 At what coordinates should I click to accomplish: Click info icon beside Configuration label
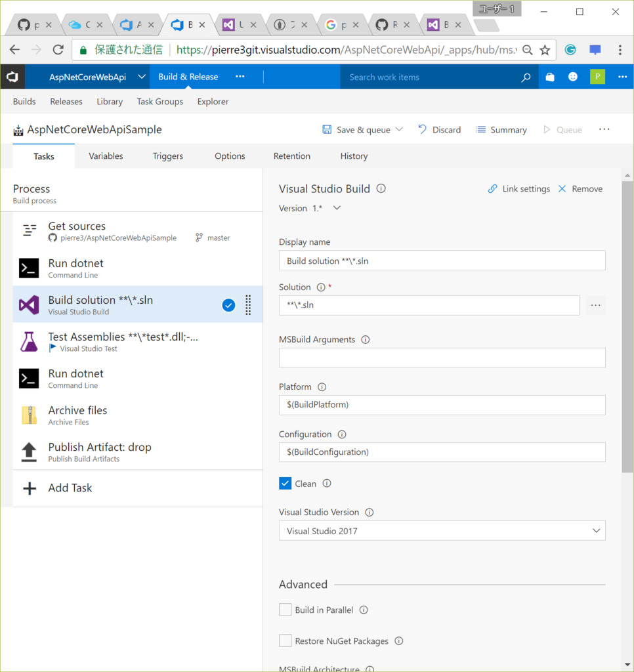point(342,434)
